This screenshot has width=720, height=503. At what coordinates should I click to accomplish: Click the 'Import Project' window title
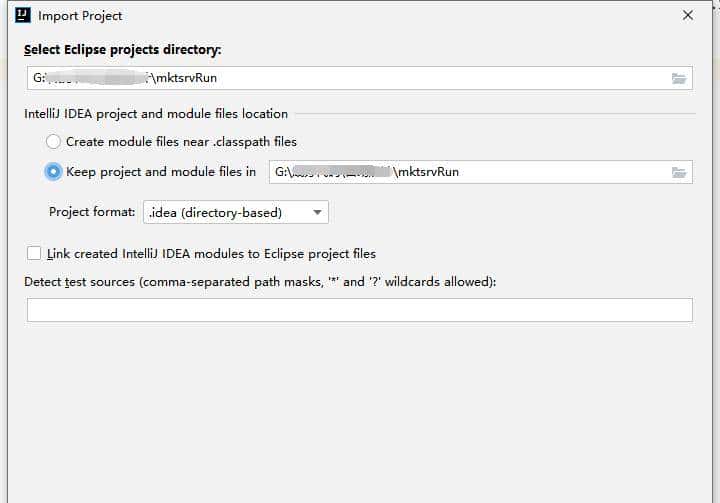tap(80, 16)
